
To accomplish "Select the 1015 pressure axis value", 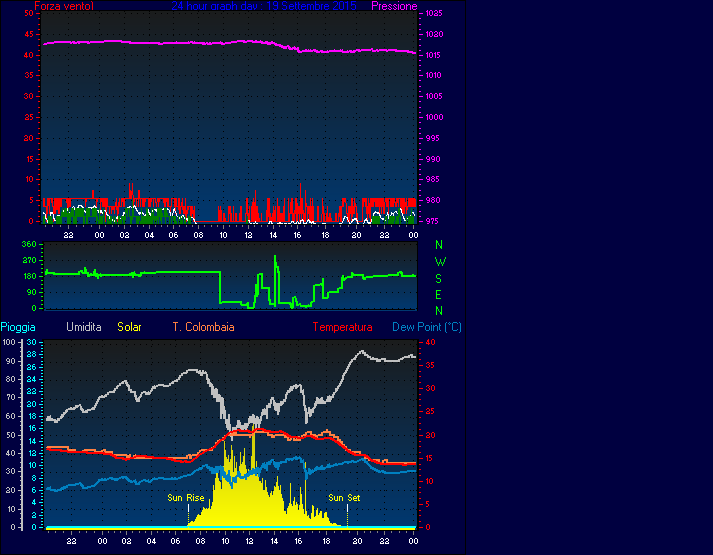I will tap(434, 55).
